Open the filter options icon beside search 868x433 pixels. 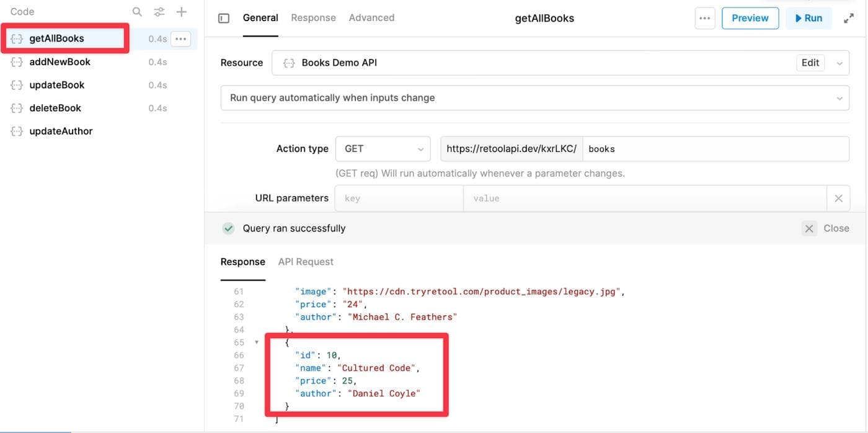click(159, 11)
